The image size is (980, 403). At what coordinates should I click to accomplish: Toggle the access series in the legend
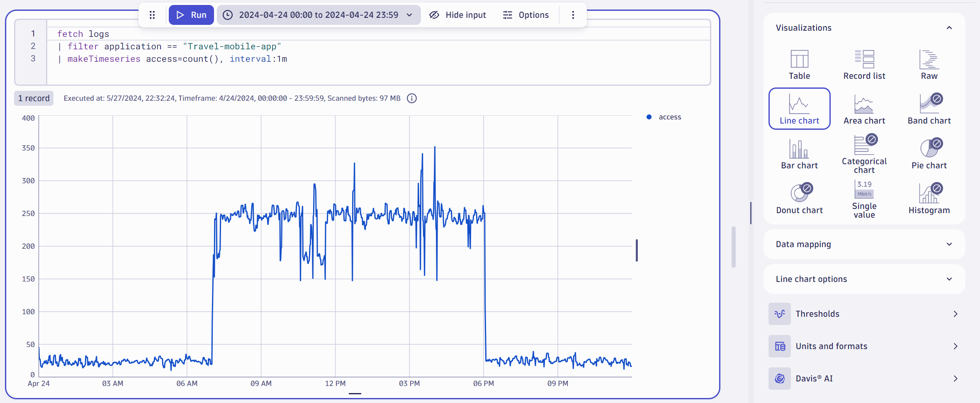663,117
